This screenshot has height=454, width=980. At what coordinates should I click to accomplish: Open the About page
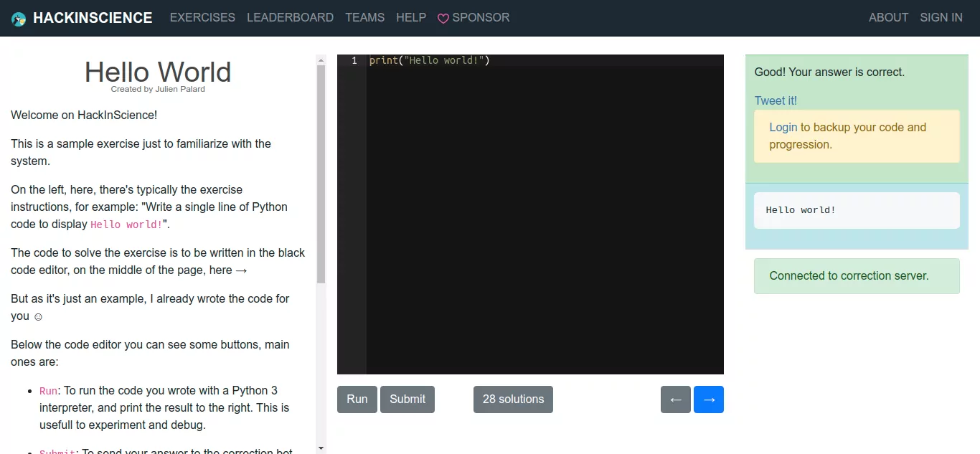tap(888, 18)
